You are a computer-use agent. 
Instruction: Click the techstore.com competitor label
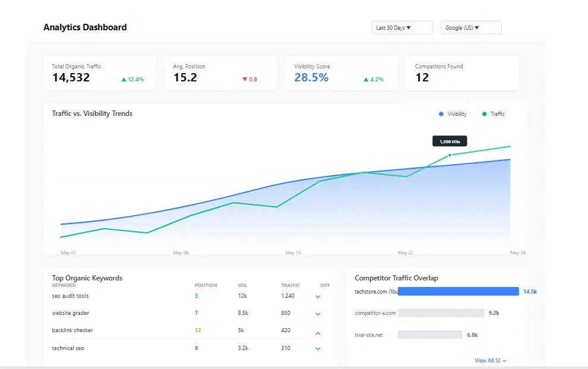[376, 291]
